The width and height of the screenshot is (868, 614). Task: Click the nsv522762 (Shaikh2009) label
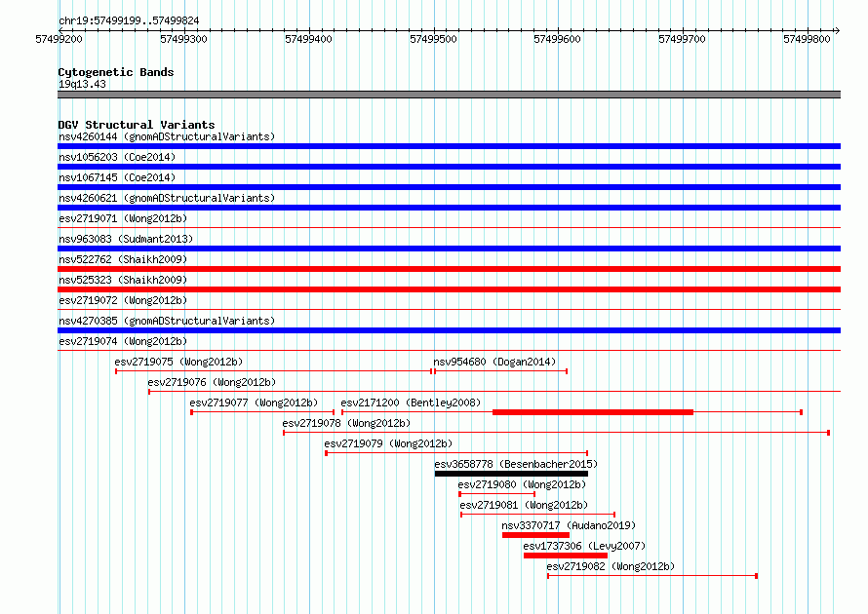click(123, 259)
